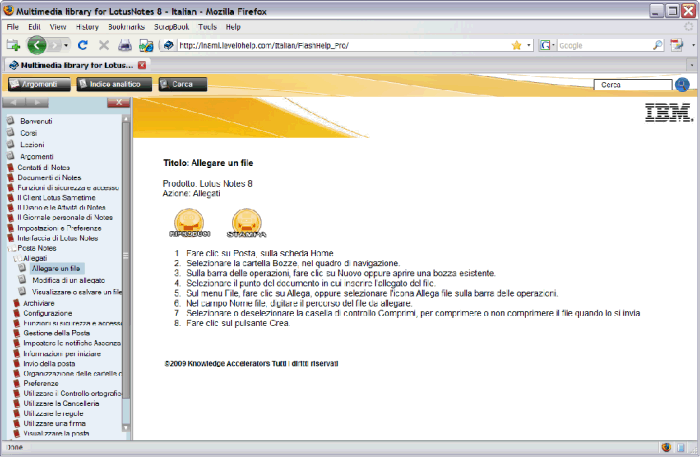
Task: Click into the Google search box
Action: (604, 45)
